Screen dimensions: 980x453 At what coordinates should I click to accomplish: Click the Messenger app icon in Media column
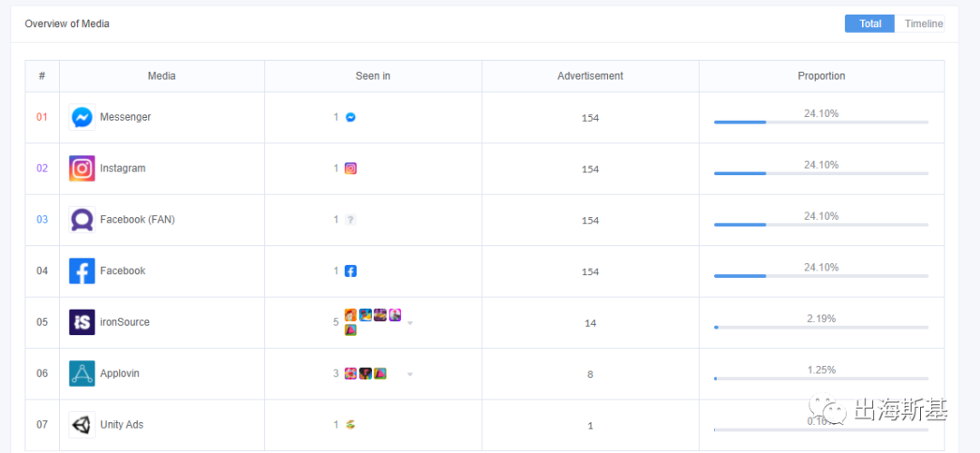click(82, 117)
